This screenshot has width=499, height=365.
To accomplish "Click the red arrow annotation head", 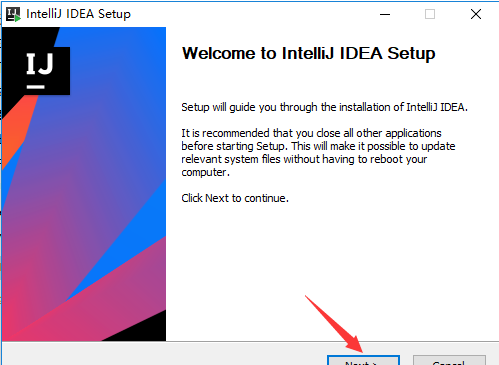I will tap(355, 345).
